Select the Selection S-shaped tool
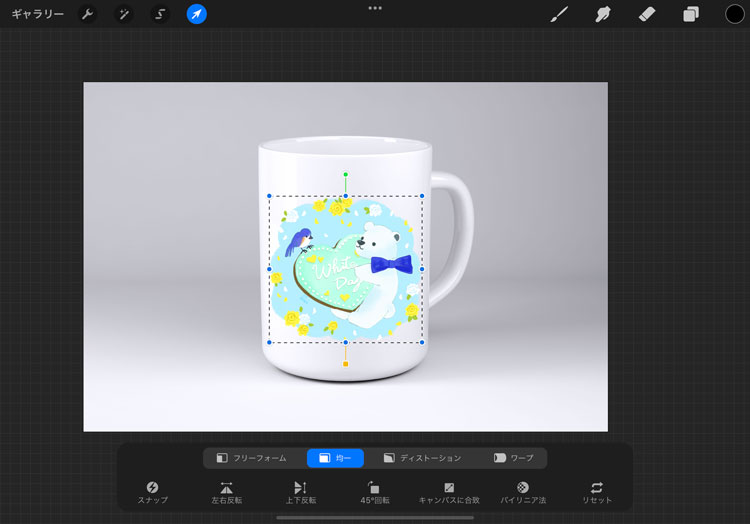The image size is (750, 524). [160, 14]
